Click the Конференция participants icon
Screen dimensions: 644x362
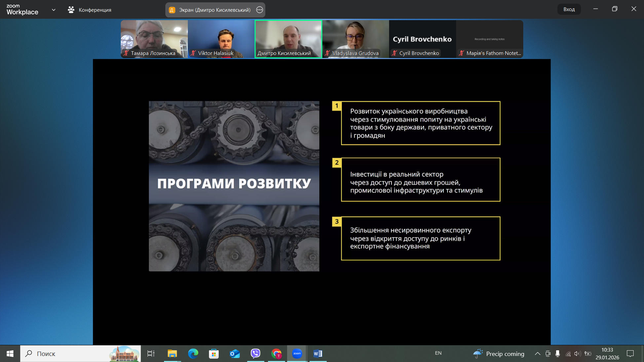point(71,10)
